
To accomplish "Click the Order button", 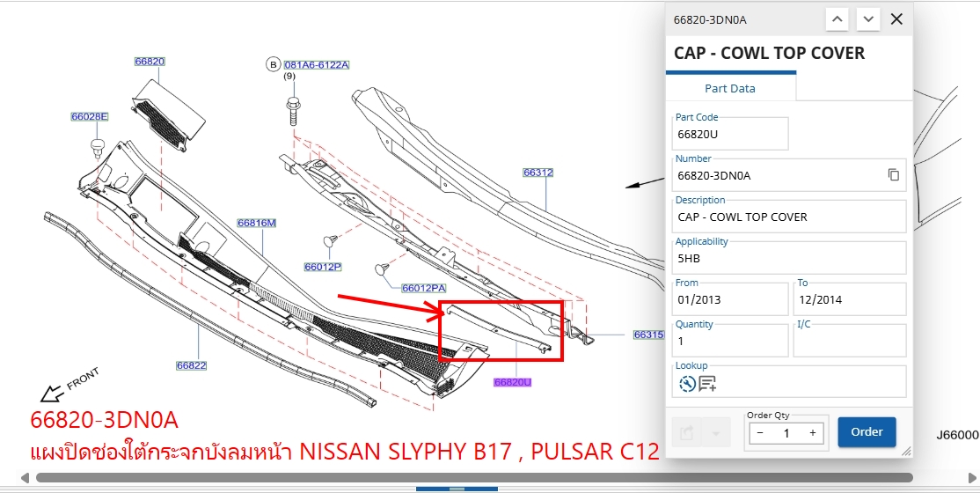I will click(867, 431).
